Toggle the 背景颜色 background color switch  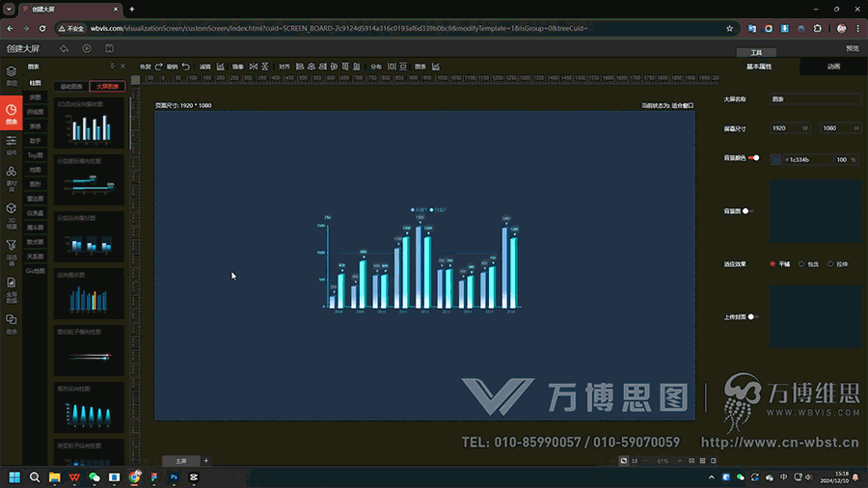tap(754, 158)
